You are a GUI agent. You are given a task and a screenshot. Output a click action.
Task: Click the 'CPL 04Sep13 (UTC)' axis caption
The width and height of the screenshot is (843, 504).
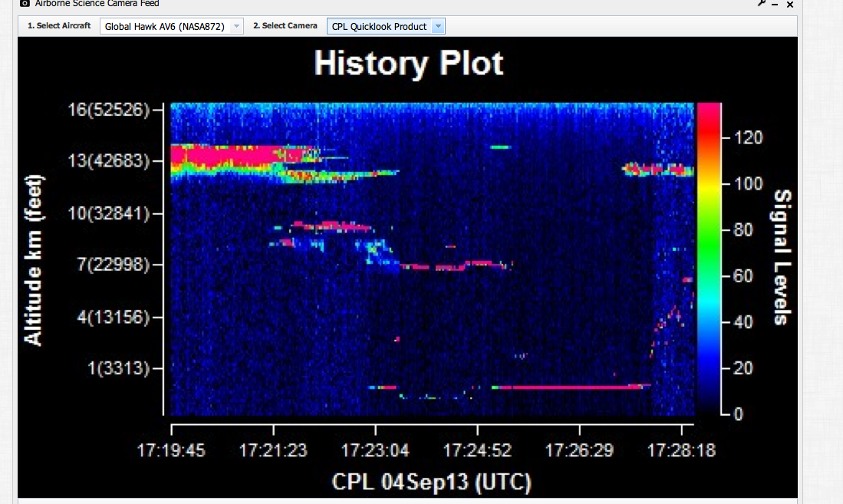(431, 482)
